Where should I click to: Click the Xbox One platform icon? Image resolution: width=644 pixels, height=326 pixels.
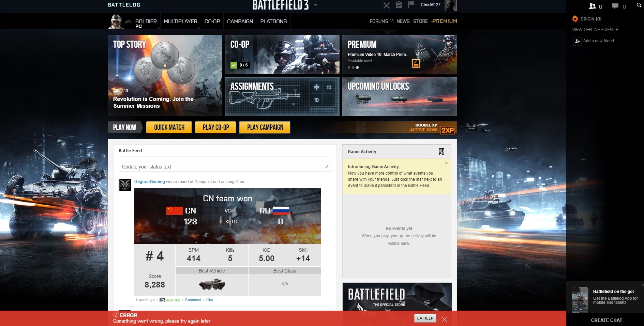click(170, 300)
